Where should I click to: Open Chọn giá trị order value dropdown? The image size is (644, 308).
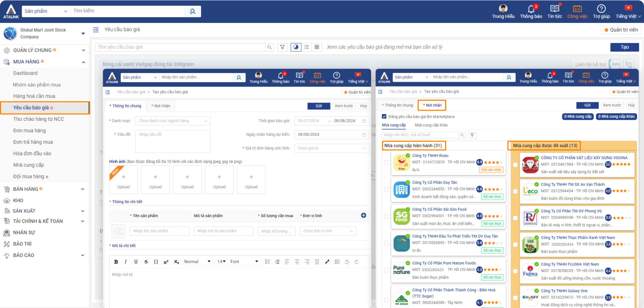point(331,148)
